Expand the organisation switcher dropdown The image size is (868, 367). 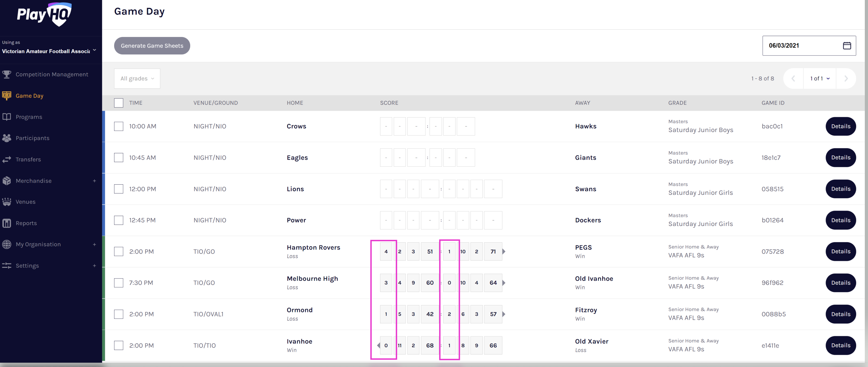[x=94, y=50]
